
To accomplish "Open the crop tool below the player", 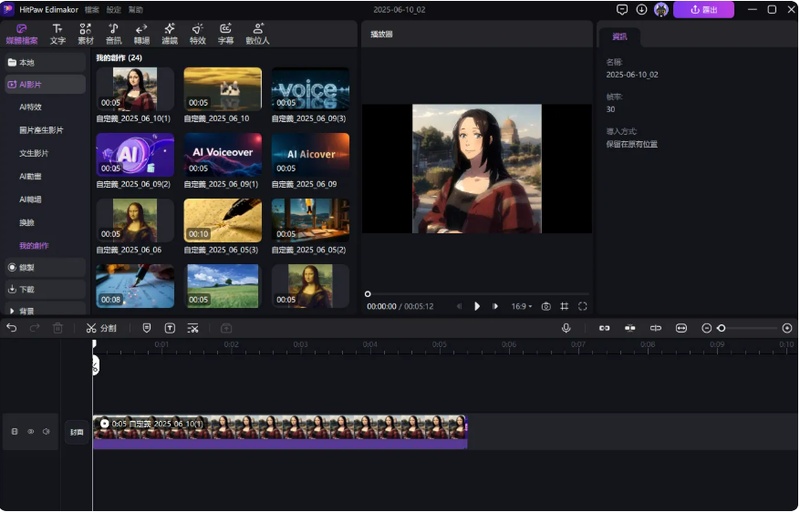I will pos(564,306).
